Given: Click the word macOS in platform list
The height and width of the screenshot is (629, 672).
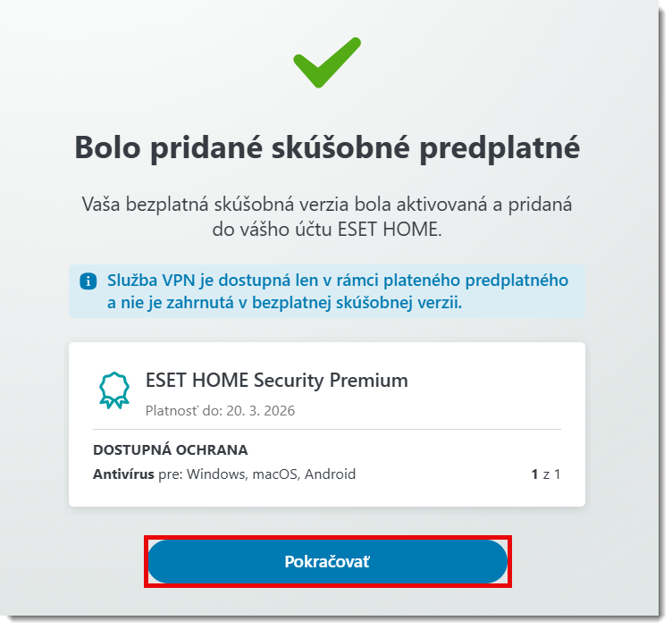Looking at the screenshot, I should [273, 474].
